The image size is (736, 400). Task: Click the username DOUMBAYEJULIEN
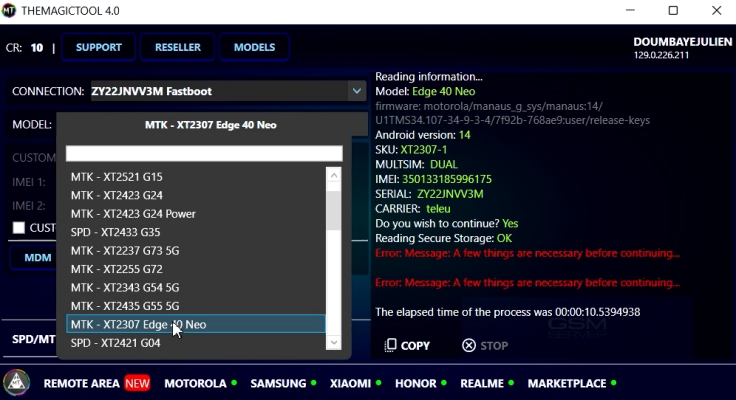[x=682, y=42]
